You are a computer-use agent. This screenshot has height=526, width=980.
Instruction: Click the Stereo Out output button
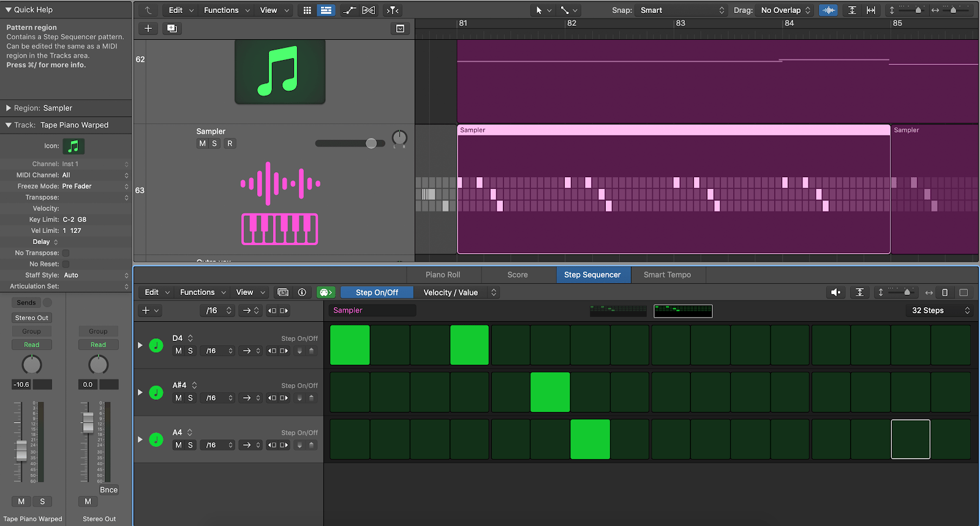[x=32, y=318]
